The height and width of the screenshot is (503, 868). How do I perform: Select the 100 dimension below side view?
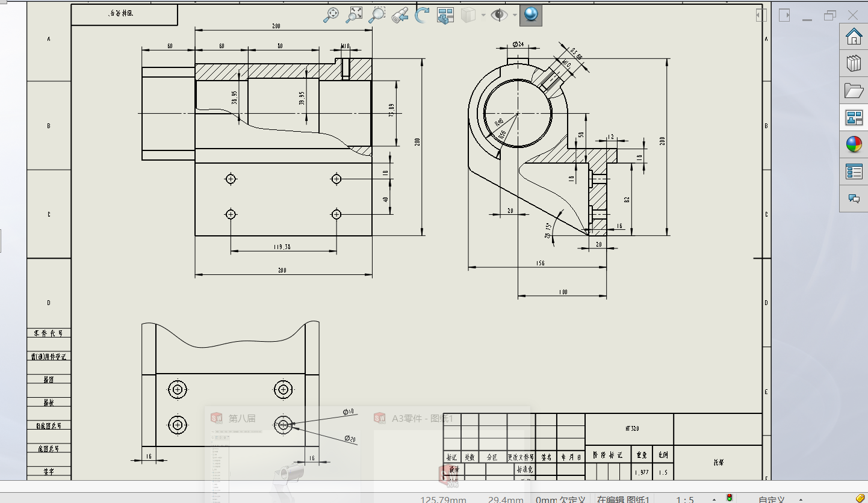point(563,292)
